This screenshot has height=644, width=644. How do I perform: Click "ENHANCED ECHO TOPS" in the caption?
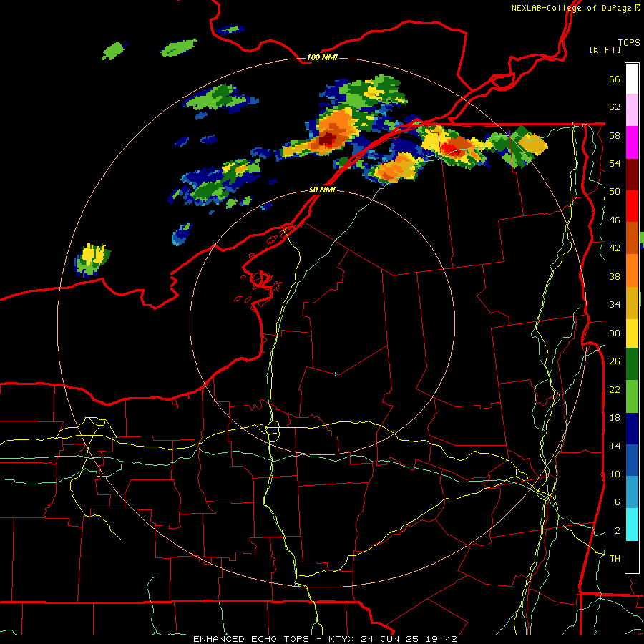[250, 639]
